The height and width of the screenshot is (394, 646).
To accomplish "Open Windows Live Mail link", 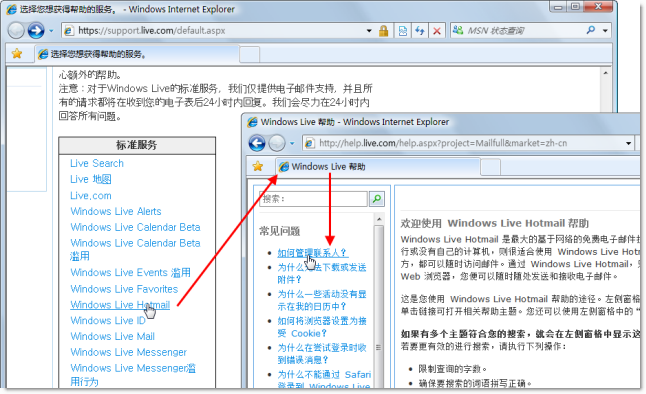I will click(x=112, y=336).
